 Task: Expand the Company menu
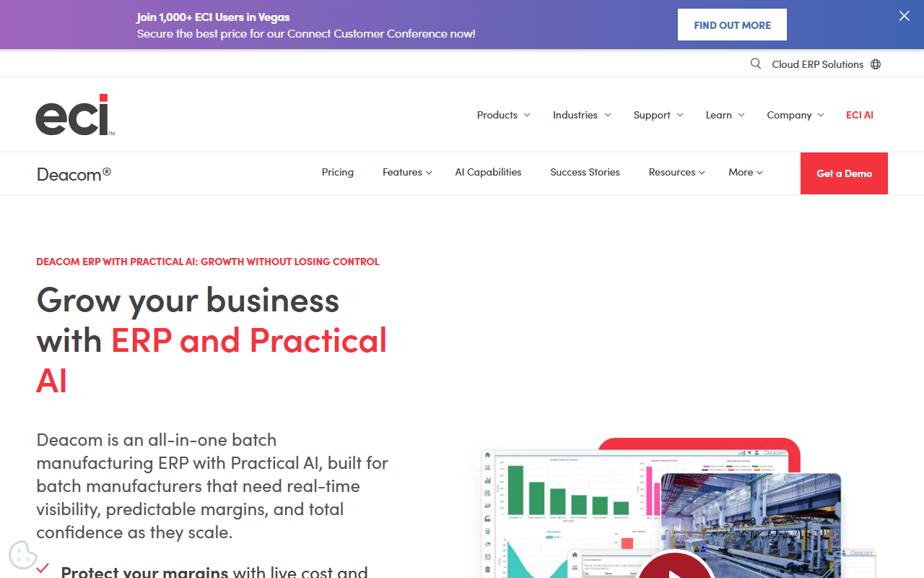[796, 115]
